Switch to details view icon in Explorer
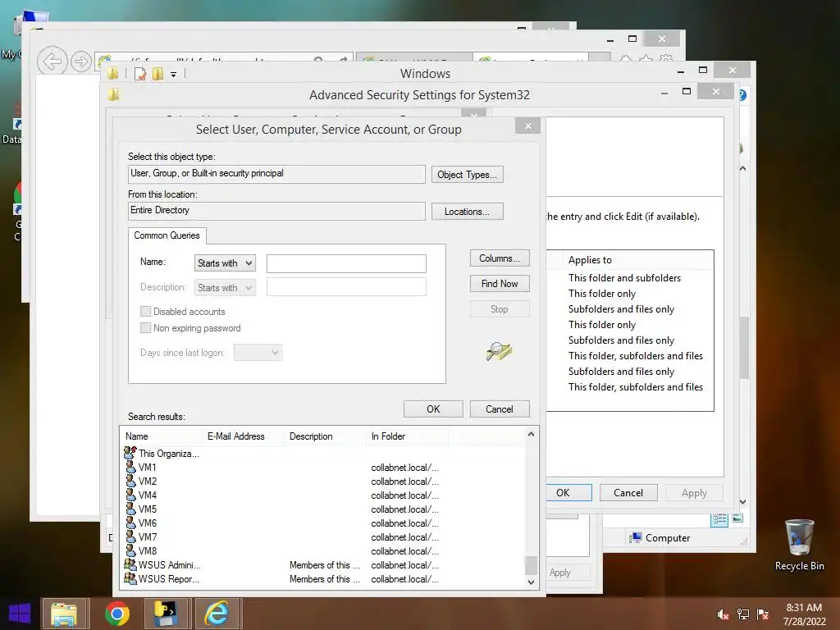 (x=719, y=518)
